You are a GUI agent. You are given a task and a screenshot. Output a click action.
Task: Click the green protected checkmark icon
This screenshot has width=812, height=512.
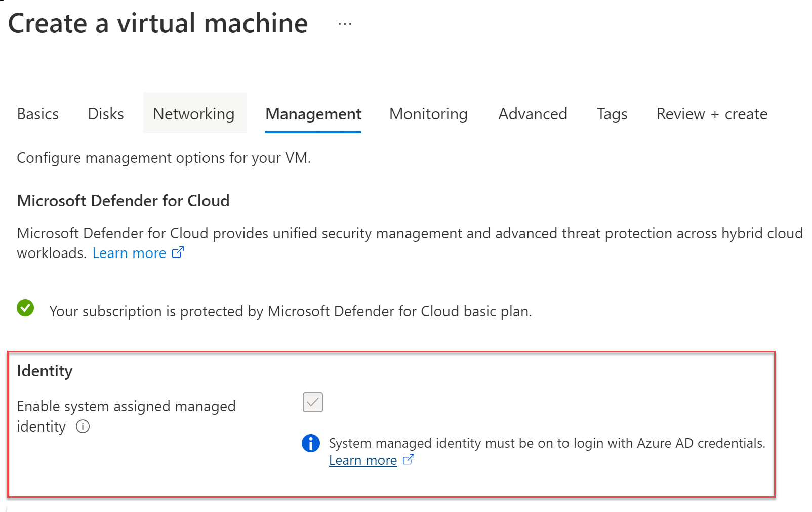25,308
